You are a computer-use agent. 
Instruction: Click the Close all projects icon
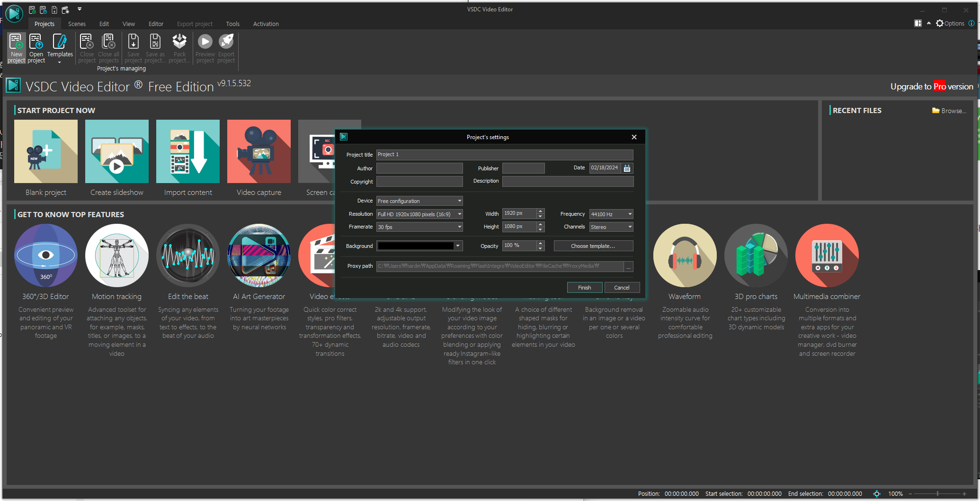tap(108, 48)
